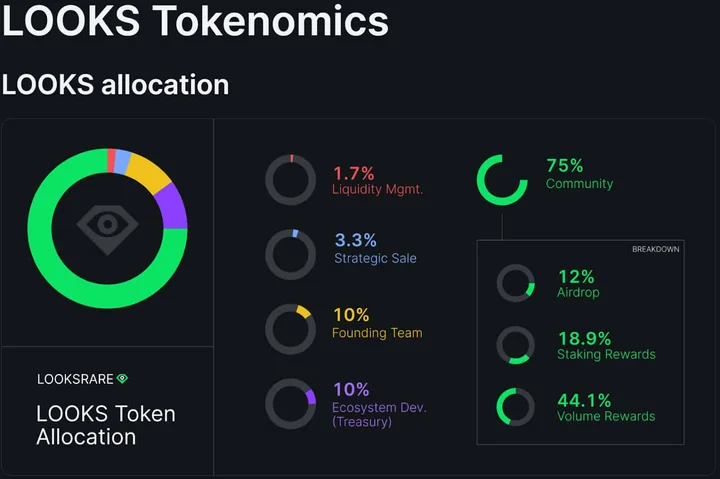The height and width of the screenshot is (479, 720).
Task: Click the Liquidity Mgmt. ring icon
Action: pyautogui.click(x=291, y=180)
